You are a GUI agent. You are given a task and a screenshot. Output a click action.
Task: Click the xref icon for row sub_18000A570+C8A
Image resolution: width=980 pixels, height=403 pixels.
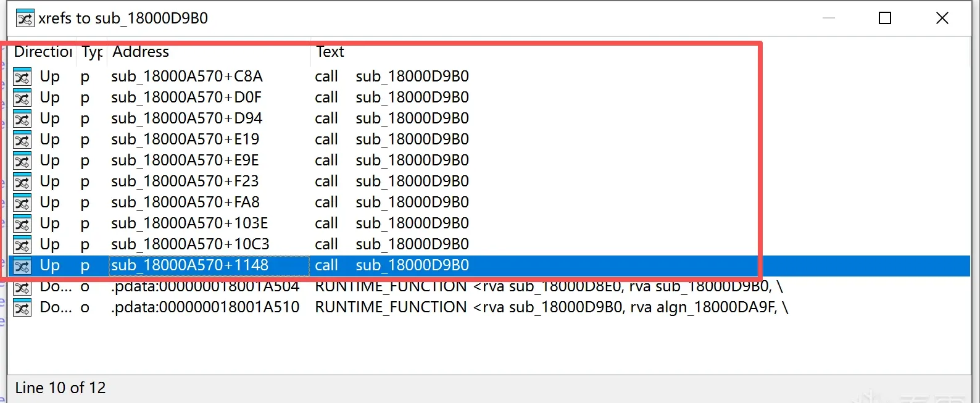22,77
